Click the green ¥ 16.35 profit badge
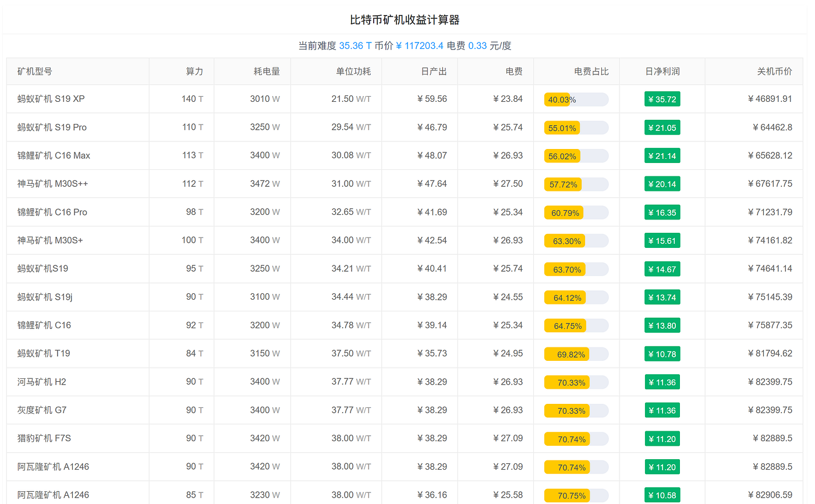815x504 pixels. [x=662, y=213]
